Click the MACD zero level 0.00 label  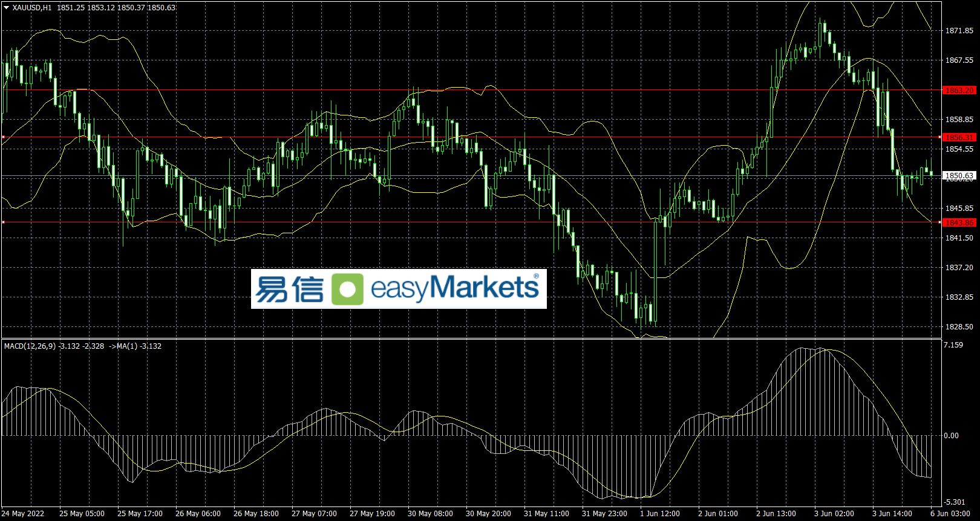(952, 435)
